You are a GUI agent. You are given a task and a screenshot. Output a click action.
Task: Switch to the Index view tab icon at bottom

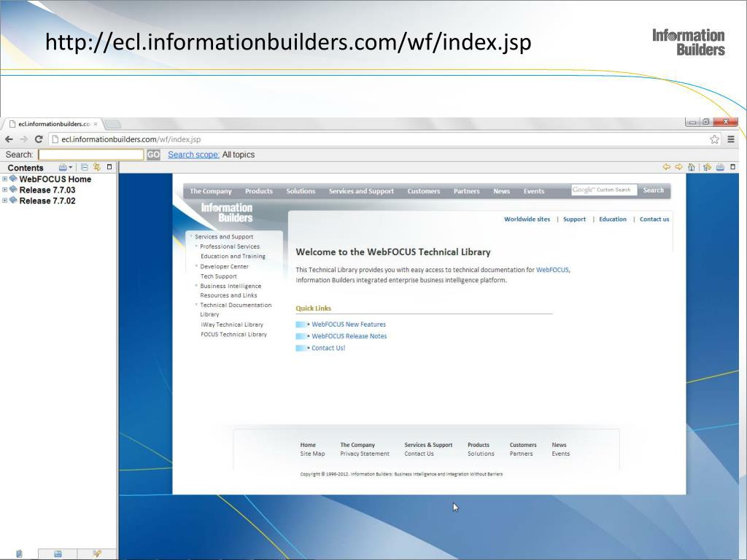tap(58, 554)
